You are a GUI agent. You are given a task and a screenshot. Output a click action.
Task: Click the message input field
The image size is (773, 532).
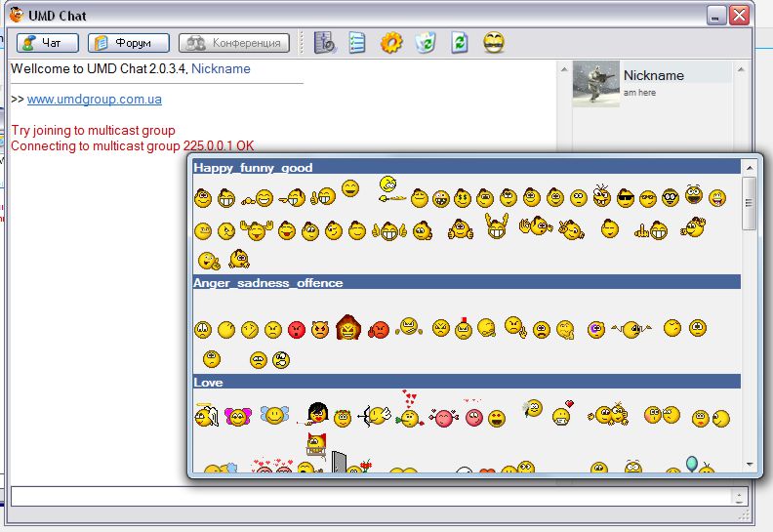371,496
